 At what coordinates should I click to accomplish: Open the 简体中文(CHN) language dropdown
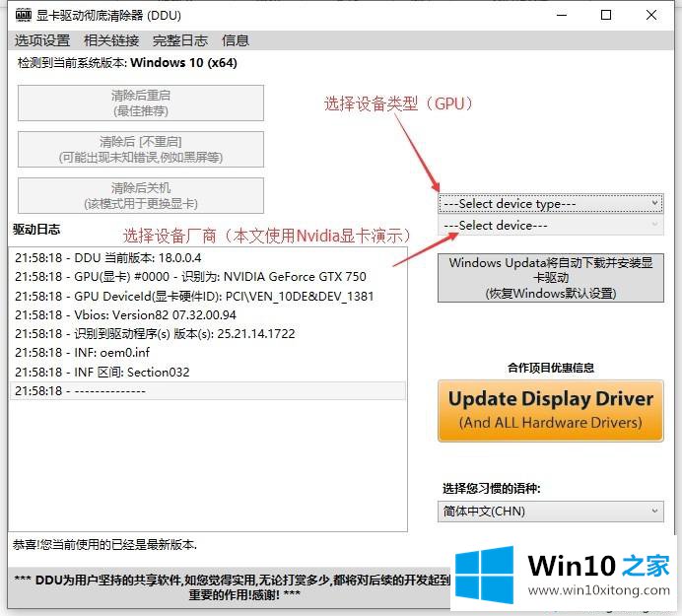551,512
